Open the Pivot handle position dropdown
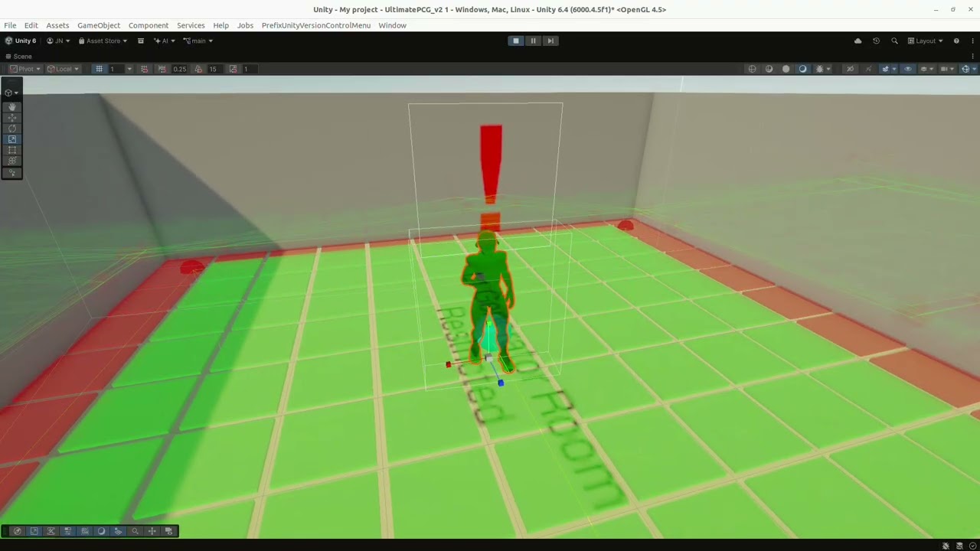This screenshot has width=980, height=551. tap(24, 69)
